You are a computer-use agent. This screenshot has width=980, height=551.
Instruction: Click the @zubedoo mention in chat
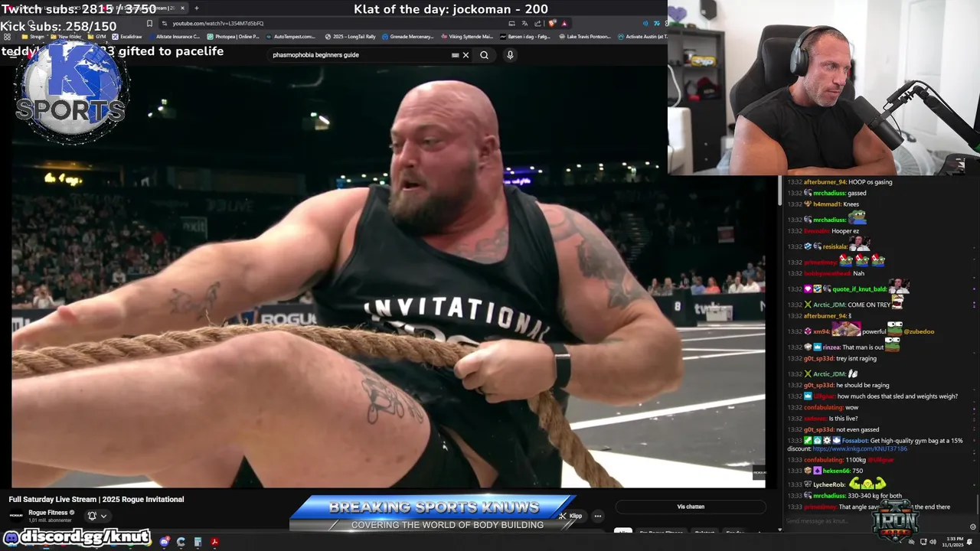pos(919,332)
